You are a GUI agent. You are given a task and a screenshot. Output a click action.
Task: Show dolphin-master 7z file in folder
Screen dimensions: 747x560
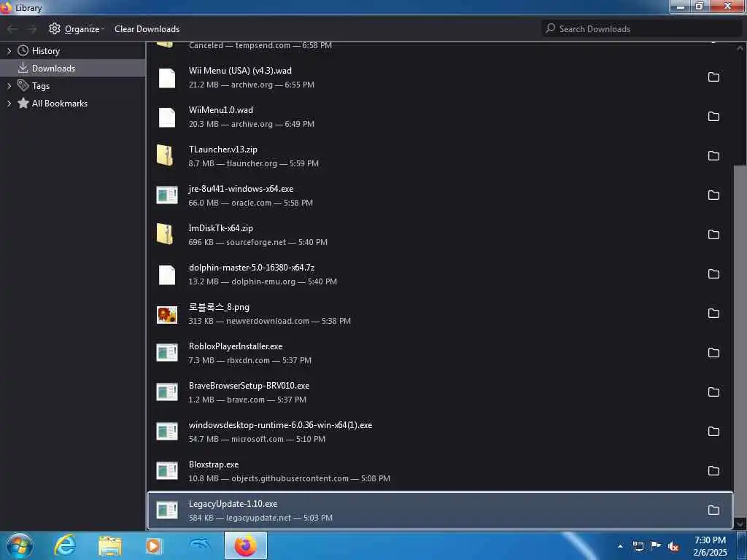point(713,274)
